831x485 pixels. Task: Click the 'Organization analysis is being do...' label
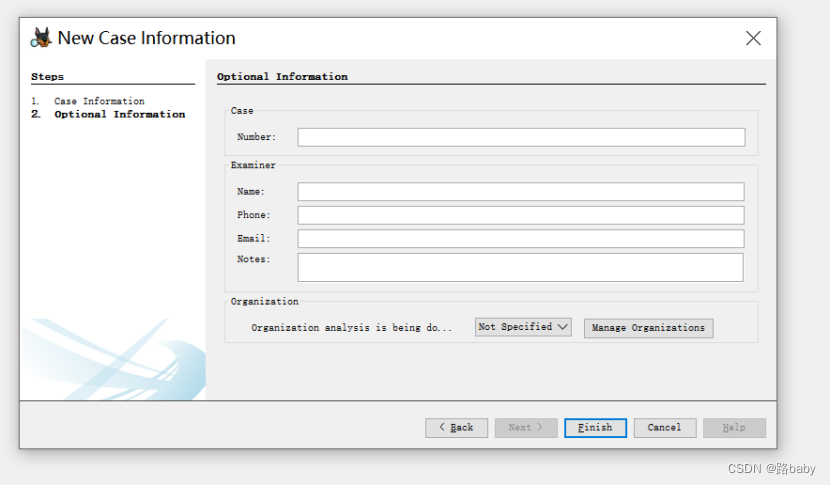[x=351, y=328]
